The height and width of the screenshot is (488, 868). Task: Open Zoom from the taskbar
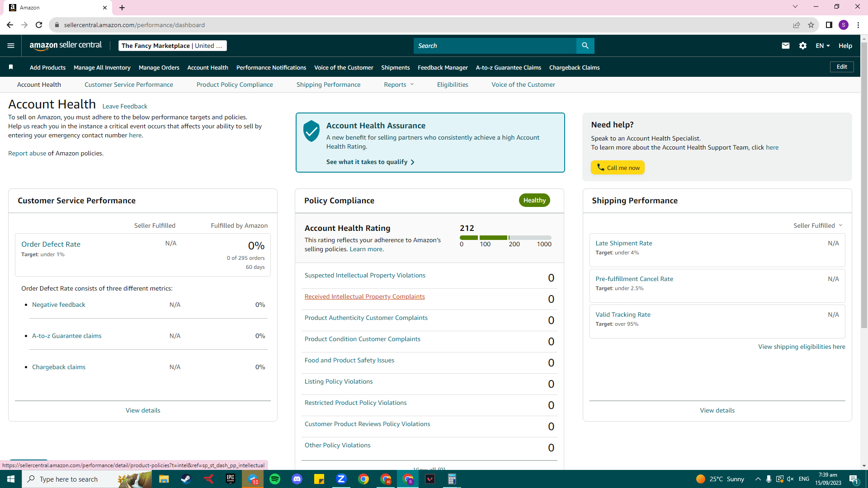click(x=341, y=479)
